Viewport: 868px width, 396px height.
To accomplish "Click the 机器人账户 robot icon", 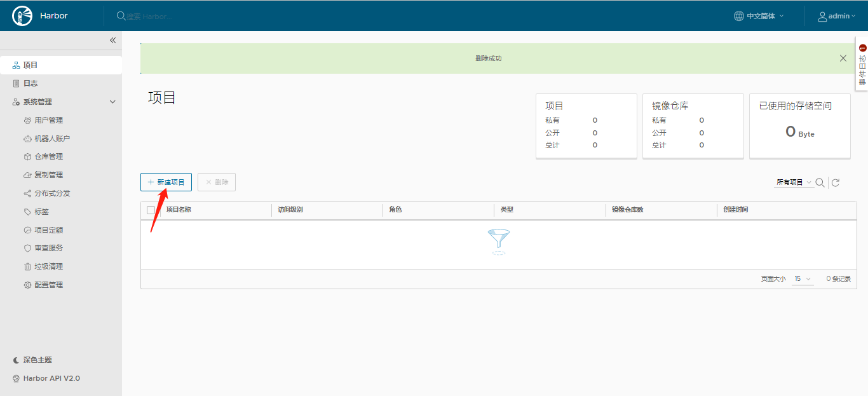I will (x=27, y=139).
